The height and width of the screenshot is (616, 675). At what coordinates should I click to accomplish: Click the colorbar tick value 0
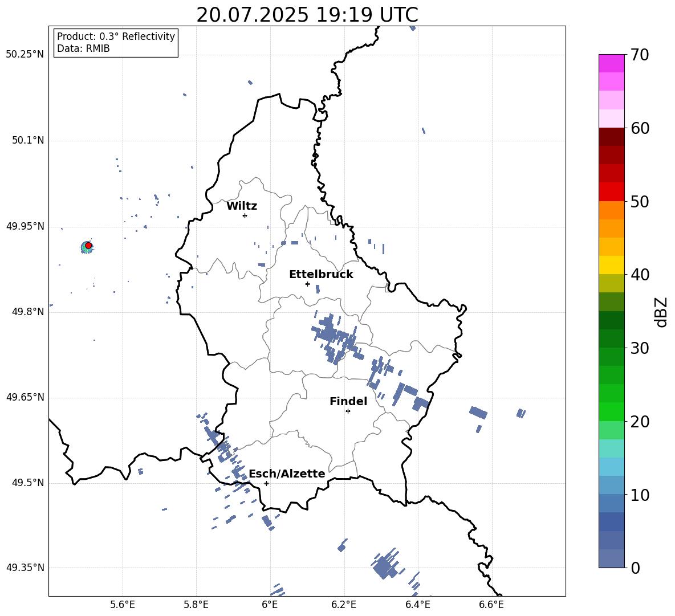click(x=635, y=568)
